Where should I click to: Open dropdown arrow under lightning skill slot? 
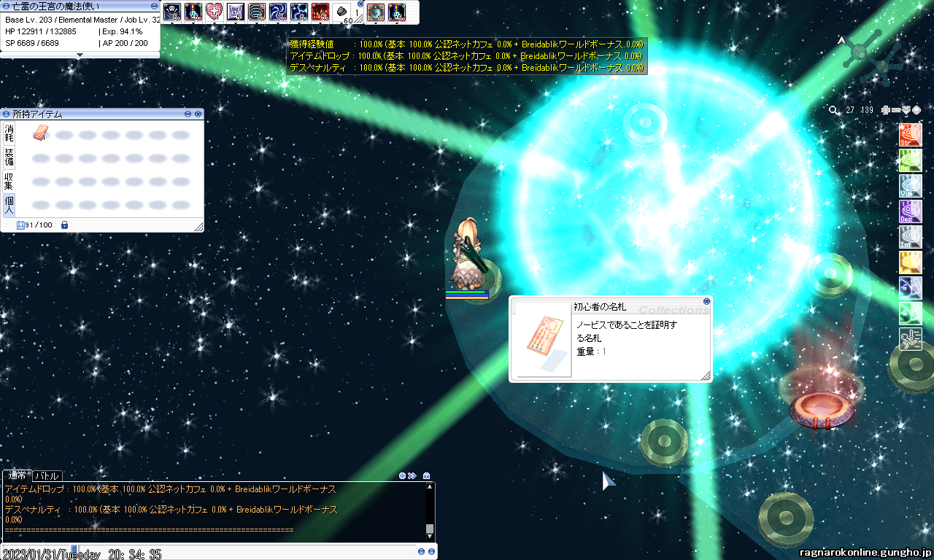point(299,23)
